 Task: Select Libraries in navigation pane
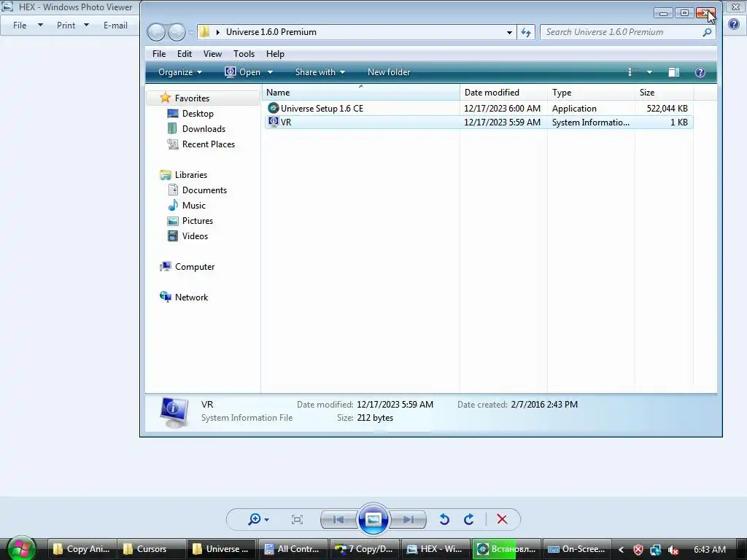coord(191,175)
